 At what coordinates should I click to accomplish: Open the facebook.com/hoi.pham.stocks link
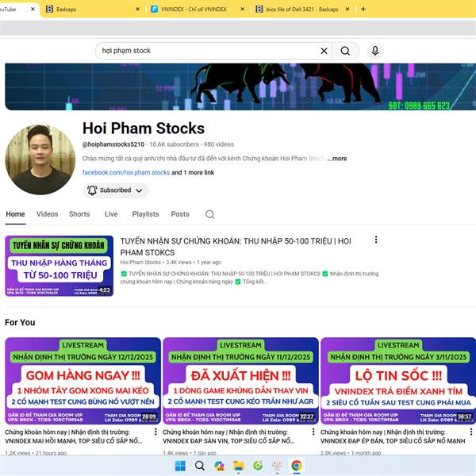click(x=126, y=172)
